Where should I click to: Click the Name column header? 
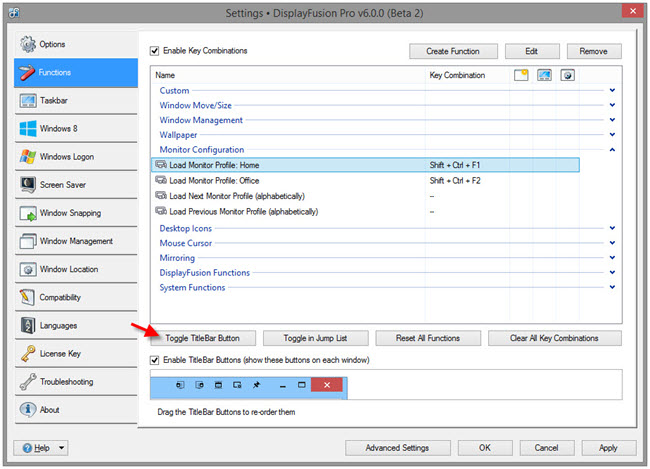[288, 75]
